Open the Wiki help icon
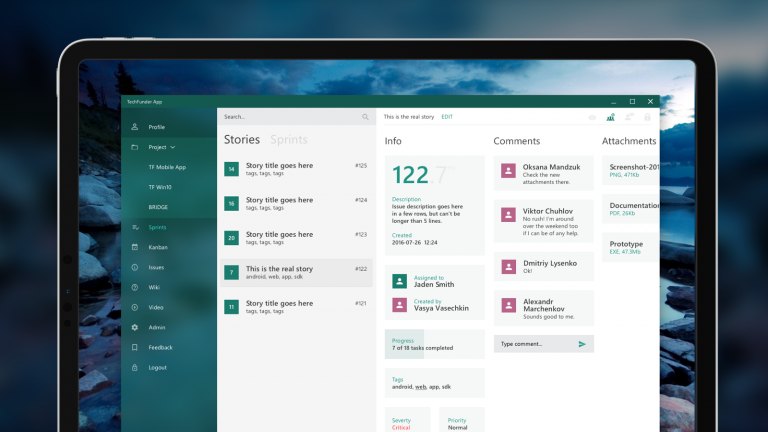The image size is (768, 432). (x=135, y=288)
